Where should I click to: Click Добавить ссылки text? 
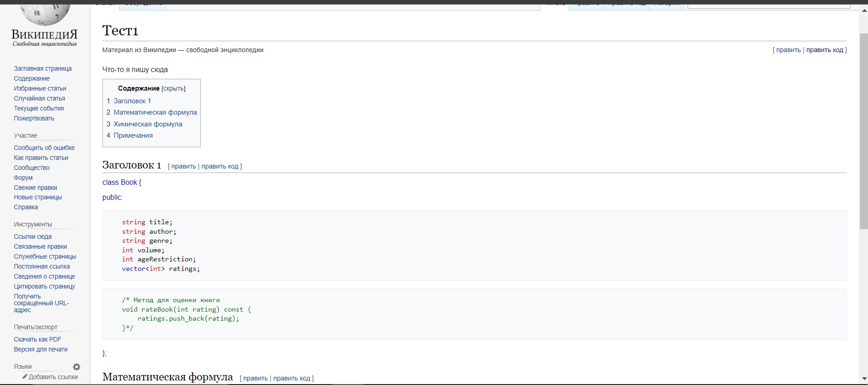pyautogui.click(x=53, y=377)
